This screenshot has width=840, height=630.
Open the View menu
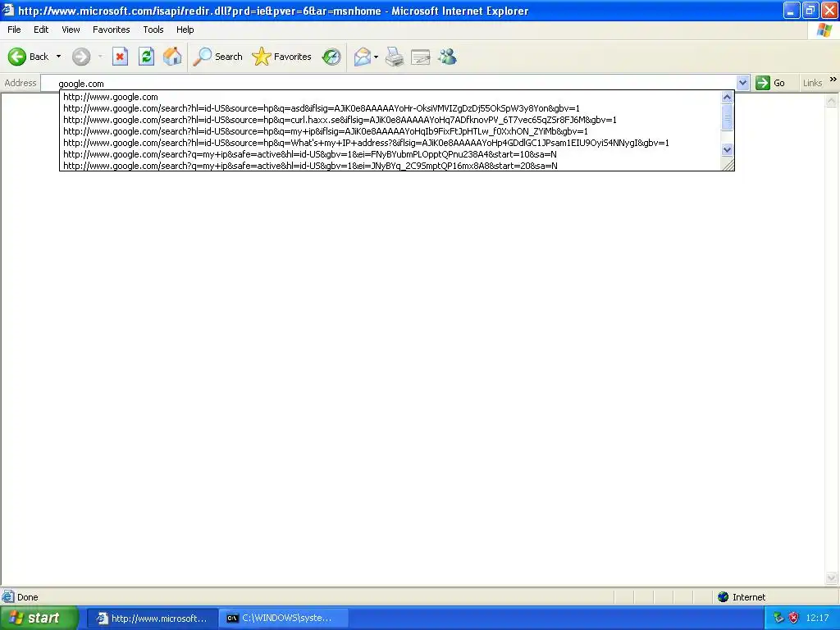point(71,30)
